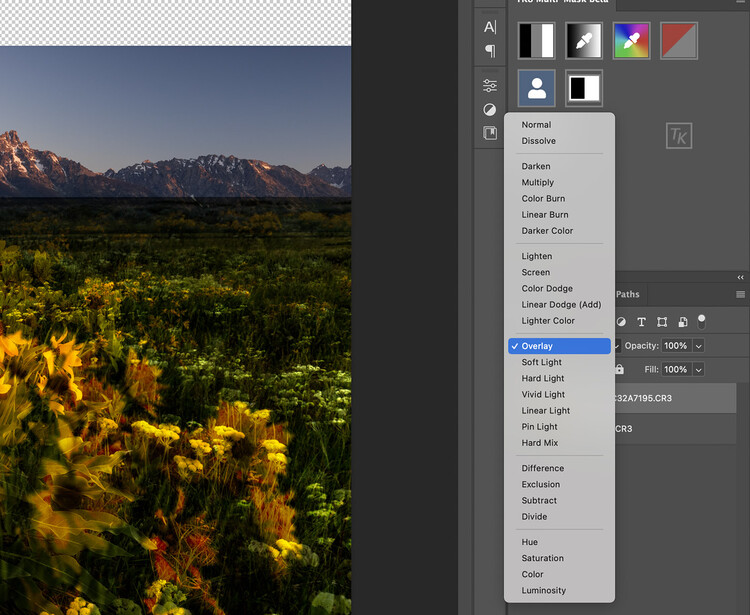Choose Darken blend mode

[536, 166]
